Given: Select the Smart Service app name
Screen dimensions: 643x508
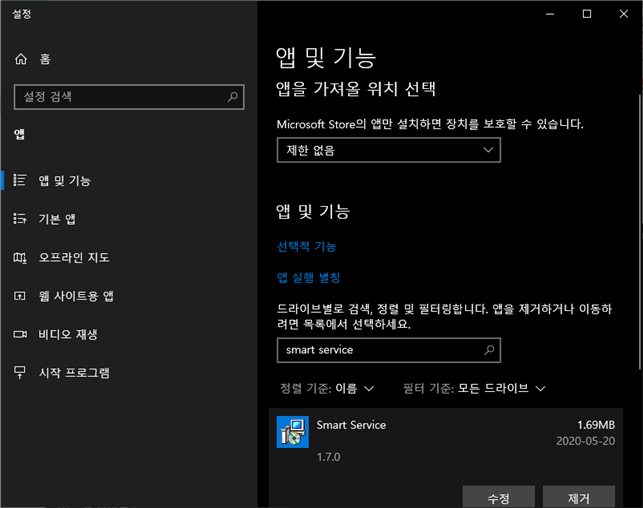Looking at the screenshot, I should tap(351, 425).
